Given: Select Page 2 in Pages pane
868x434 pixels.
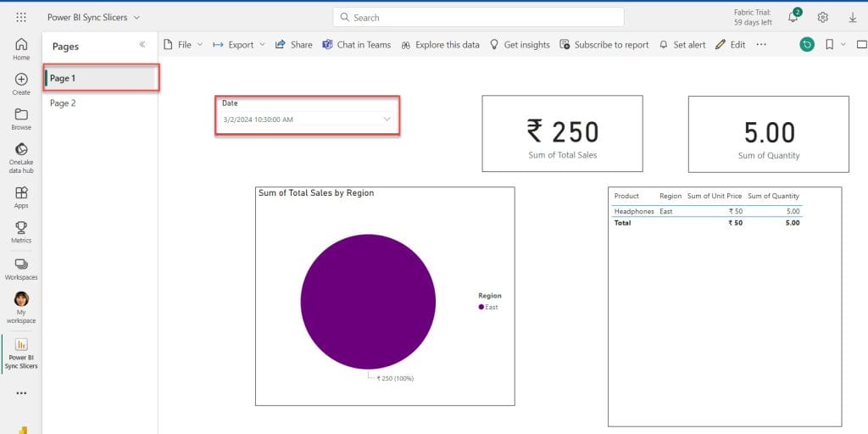Looking at the screenshot, I should (100, 103).
